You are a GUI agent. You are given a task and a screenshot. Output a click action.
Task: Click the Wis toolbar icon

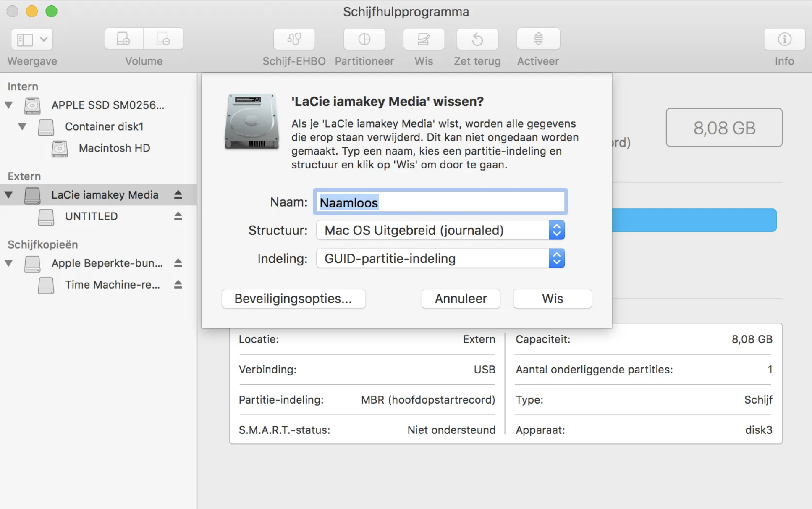[423, 39]
